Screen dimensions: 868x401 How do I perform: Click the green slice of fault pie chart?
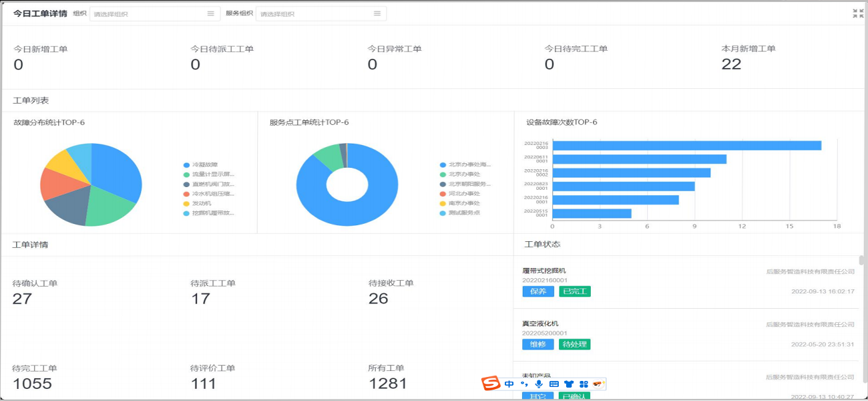click(x=110, y=207)
